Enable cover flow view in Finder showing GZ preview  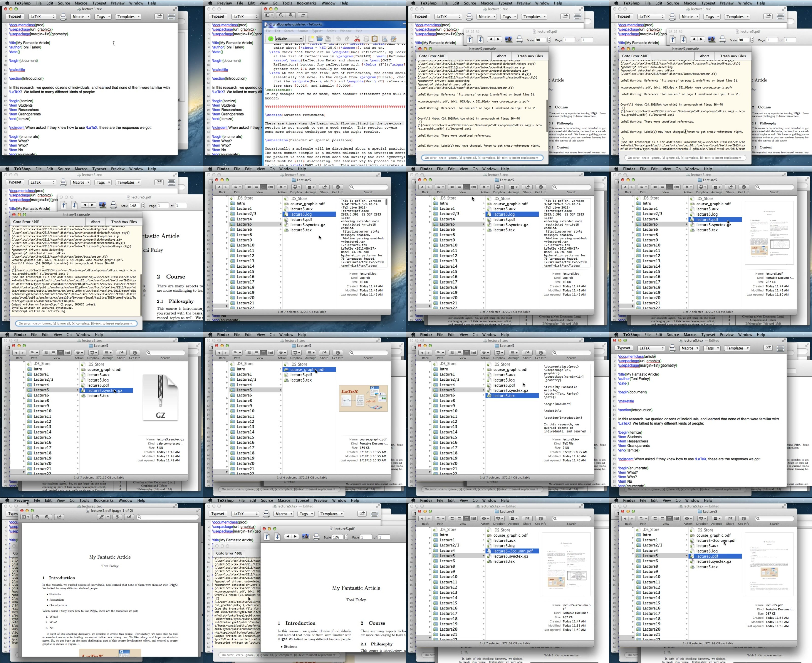(67, 353)
